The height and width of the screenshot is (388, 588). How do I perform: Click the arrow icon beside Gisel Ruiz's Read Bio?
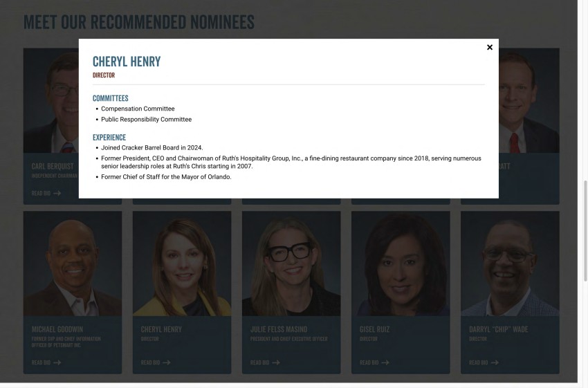[x=385, y=362]
